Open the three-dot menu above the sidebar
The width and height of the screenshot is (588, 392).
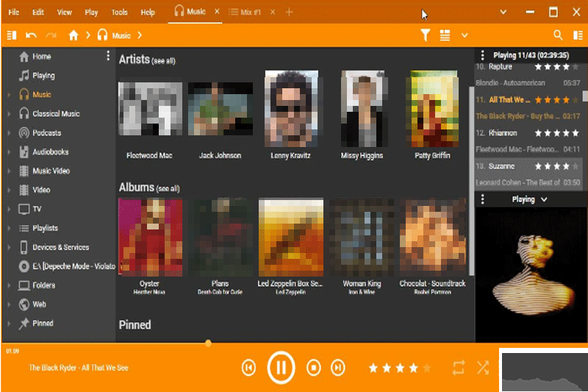tap(108, 56)
